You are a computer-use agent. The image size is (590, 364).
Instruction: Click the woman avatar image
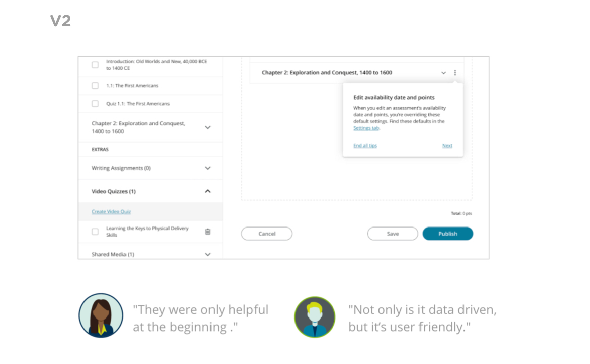(x=101, y=315)
